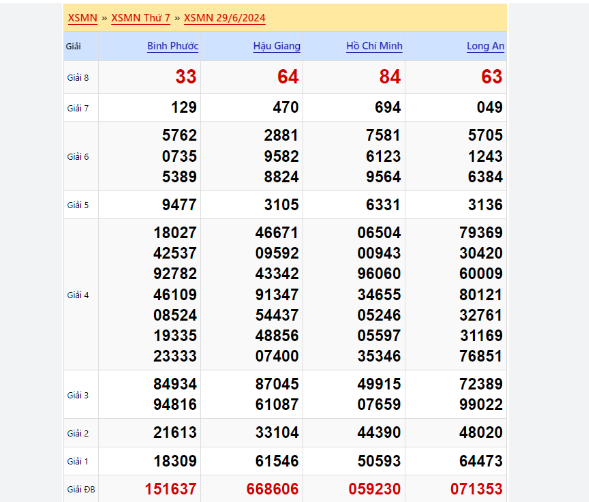
Task: Select Long An Giải 8 number 63
Action: (492, 77)
